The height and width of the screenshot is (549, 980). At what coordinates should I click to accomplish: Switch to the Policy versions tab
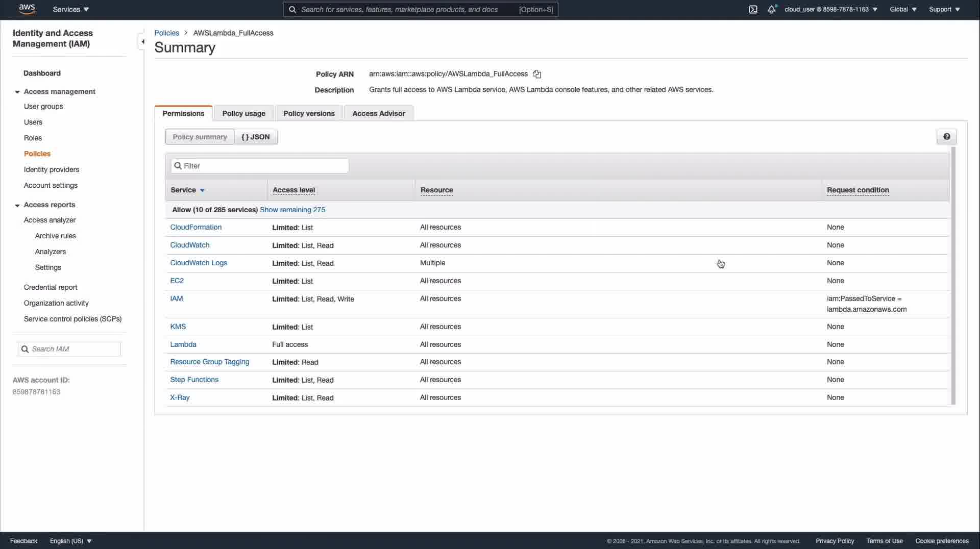[309, 113]
